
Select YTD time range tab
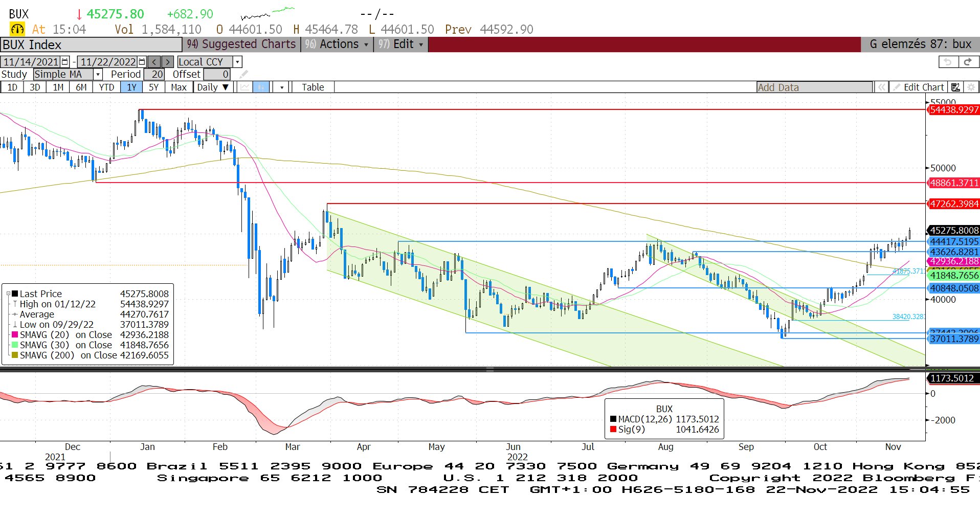click(106, 87)
